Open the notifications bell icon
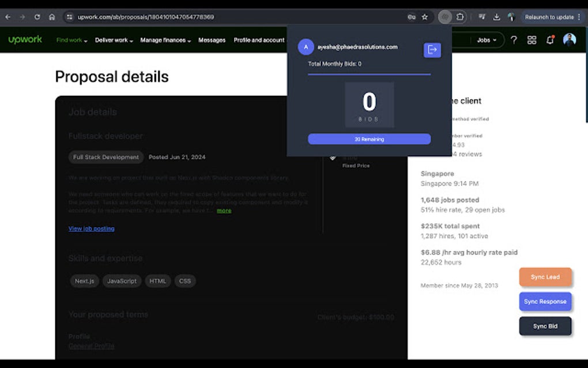The image size is (588, 368). coord(550,40)
